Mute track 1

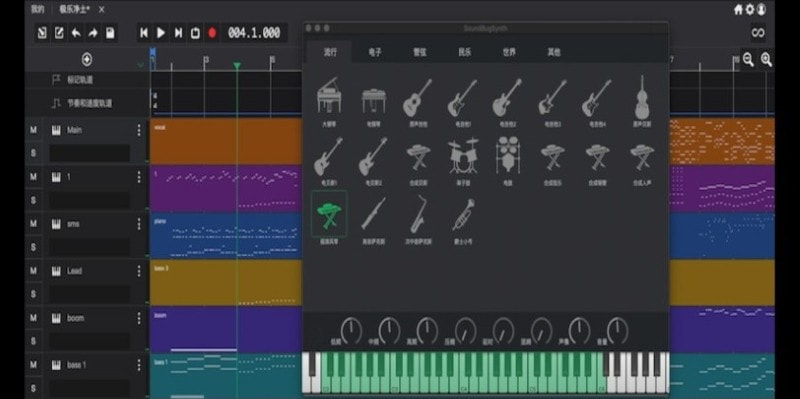pos(33,177)
